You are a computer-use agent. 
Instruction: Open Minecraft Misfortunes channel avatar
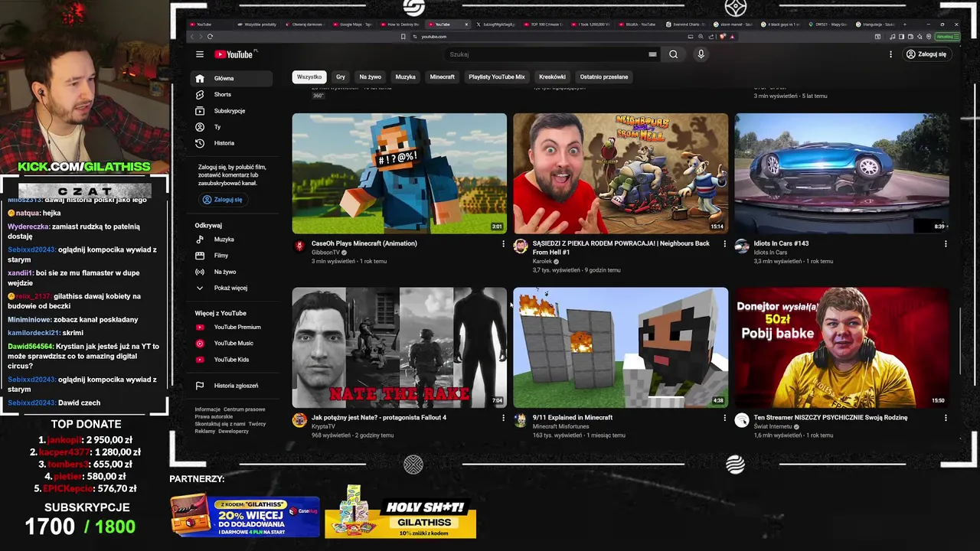(521, 420)
